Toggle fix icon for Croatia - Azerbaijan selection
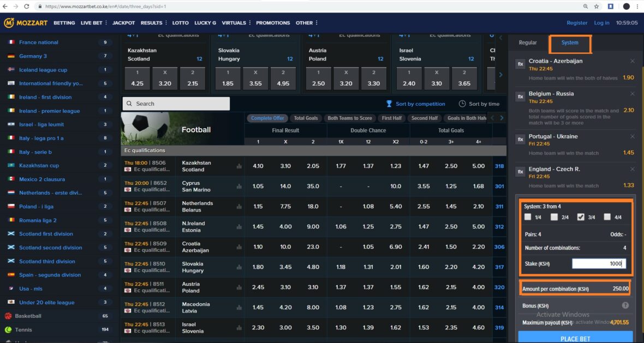 click(x=520, y=64)
